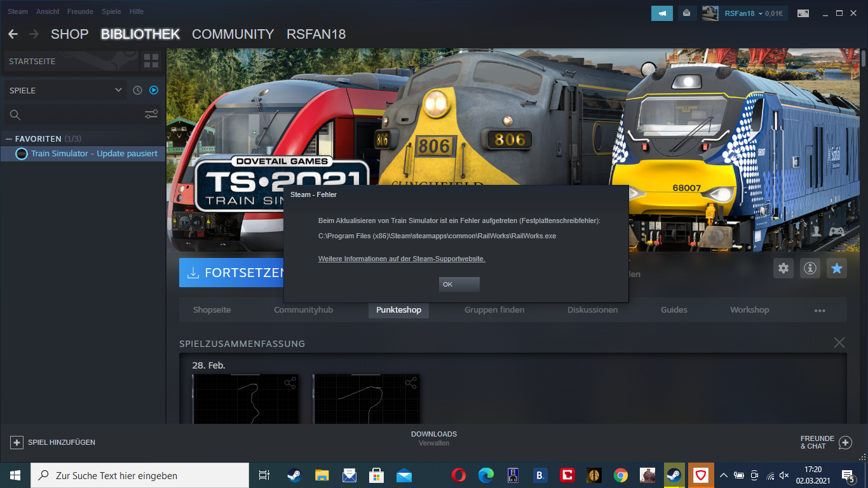
Task: Click the volume muted tray icon
Action: 784,475
